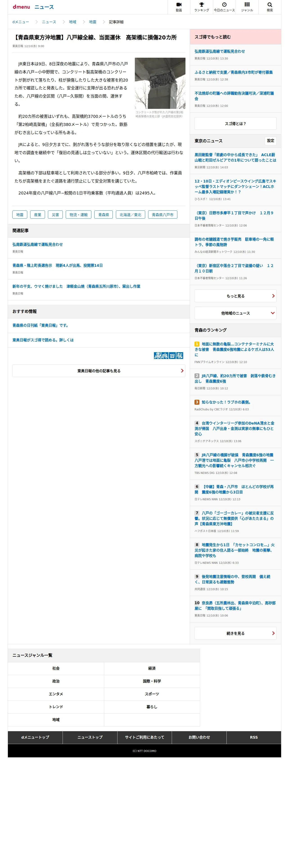Select エンタメ genre
The image size is (289, 868).
point(56,694)
